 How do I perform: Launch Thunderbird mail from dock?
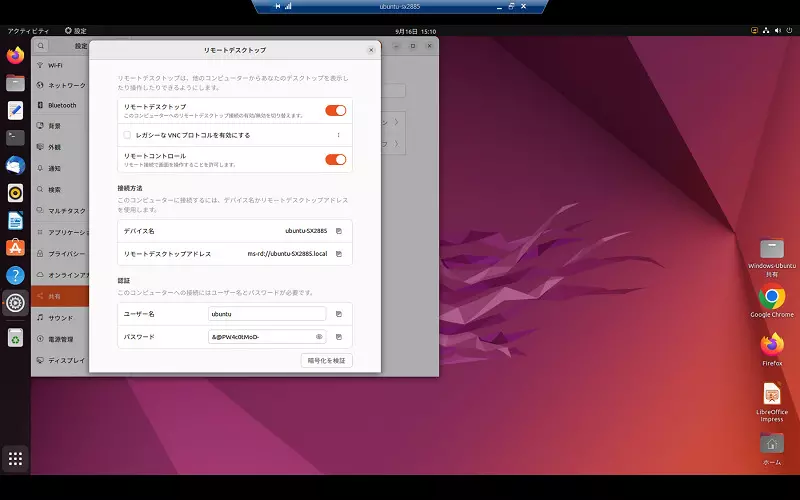[15, 165]
